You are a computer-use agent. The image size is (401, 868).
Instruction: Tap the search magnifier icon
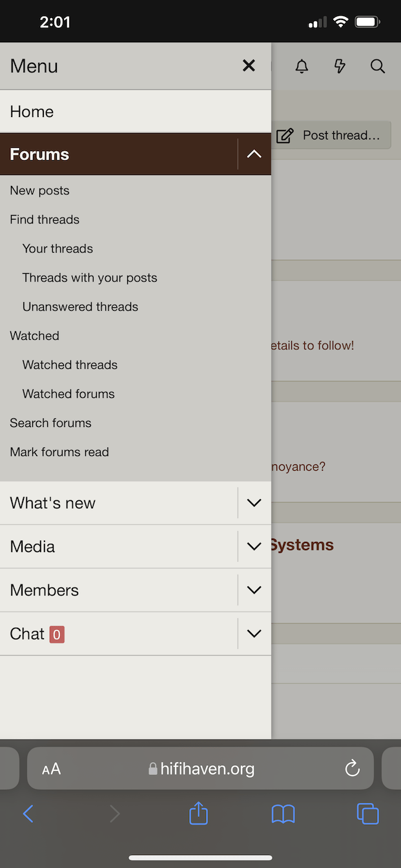click(378, 66)
